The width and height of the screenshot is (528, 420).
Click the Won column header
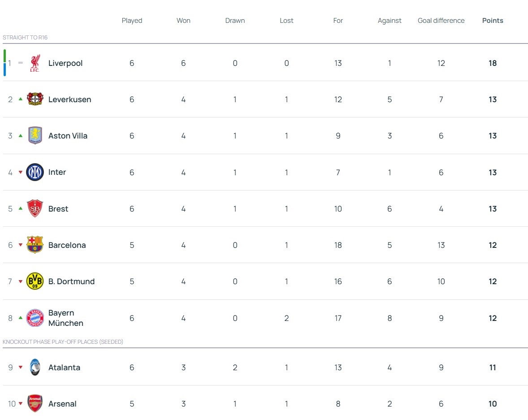tap(183, 21)
